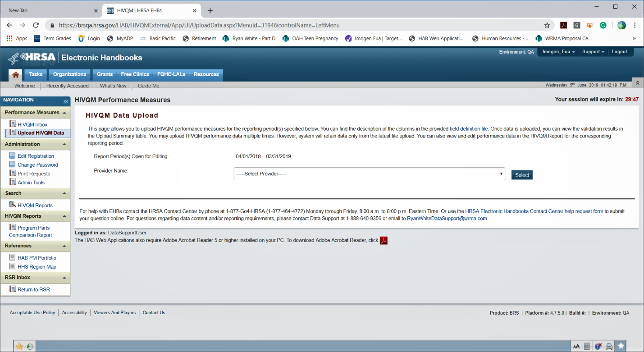Open the Contact Us footer link

(x=154, y=313)
